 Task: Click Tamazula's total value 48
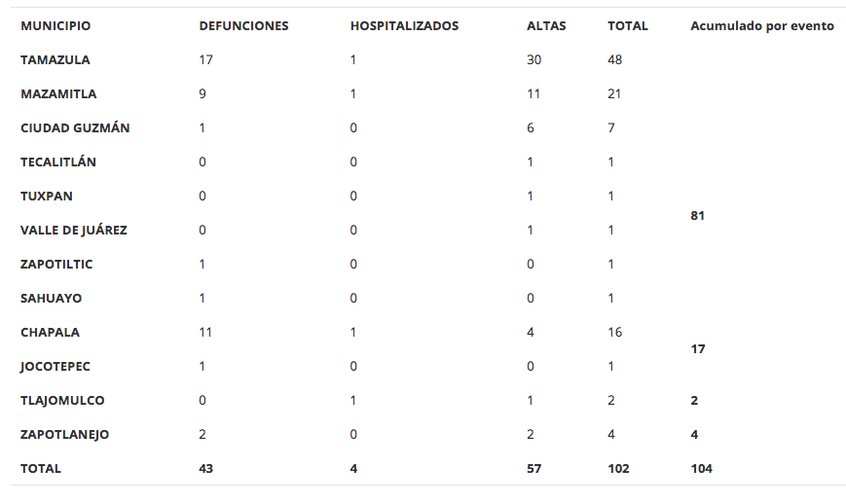[x=614, y=60]
